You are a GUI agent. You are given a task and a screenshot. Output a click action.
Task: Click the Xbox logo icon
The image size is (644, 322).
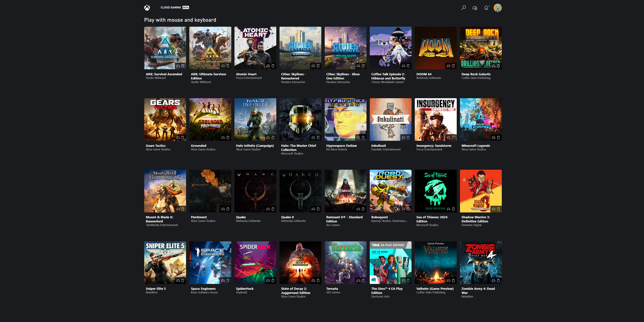pos(147,8)
